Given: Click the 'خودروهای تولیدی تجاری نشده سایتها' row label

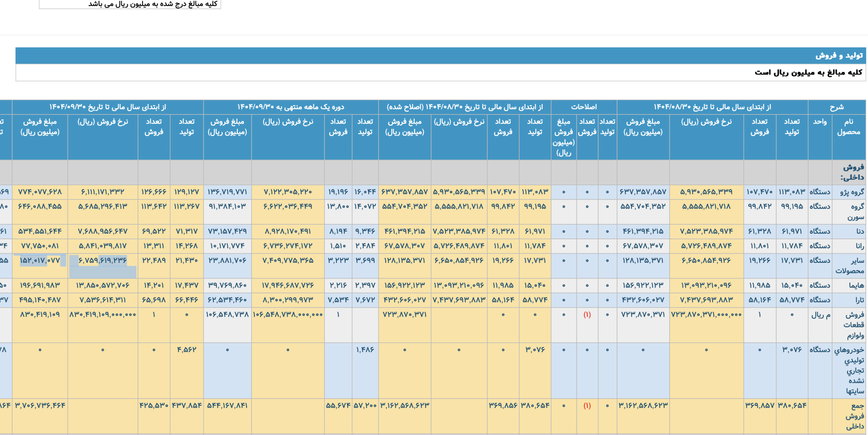Looking at the screenshot, I should [849, 370].
